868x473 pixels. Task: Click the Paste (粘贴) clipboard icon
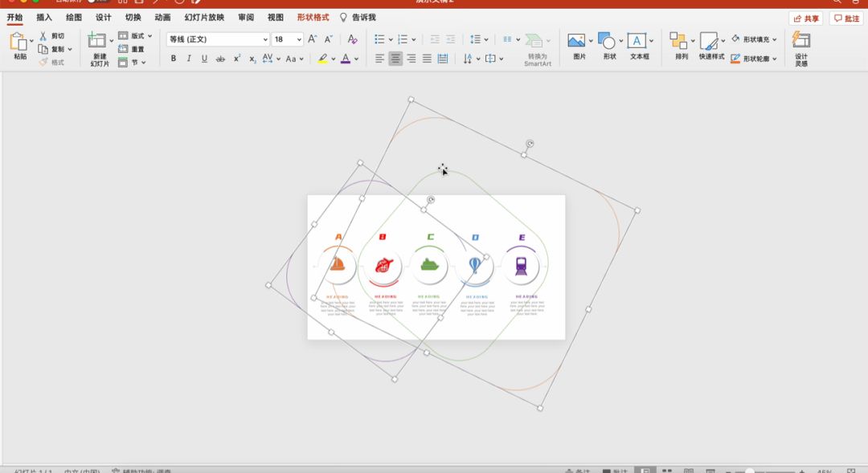click(18, 42)
